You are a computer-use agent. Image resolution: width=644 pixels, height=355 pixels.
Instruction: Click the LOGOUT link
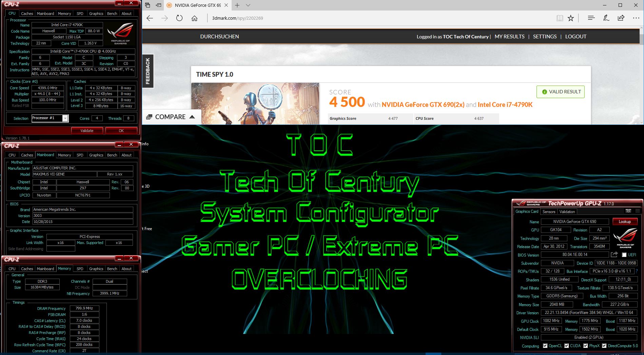coord(575,37)
